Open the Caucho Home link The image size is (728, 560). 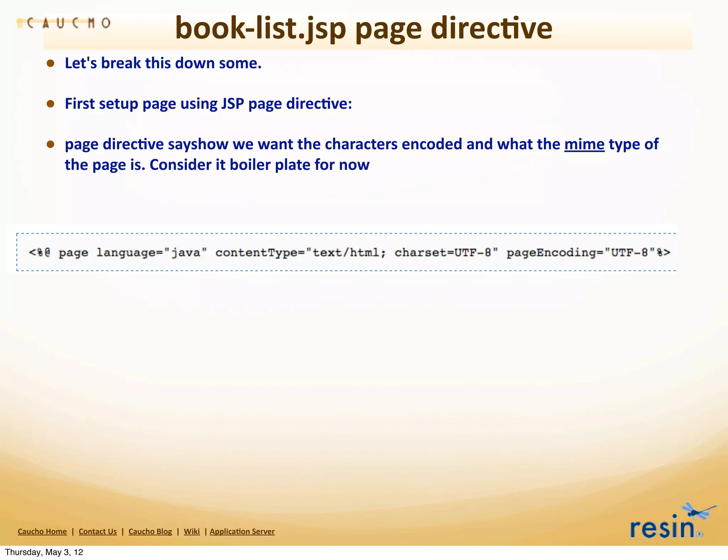pos(42,532)
